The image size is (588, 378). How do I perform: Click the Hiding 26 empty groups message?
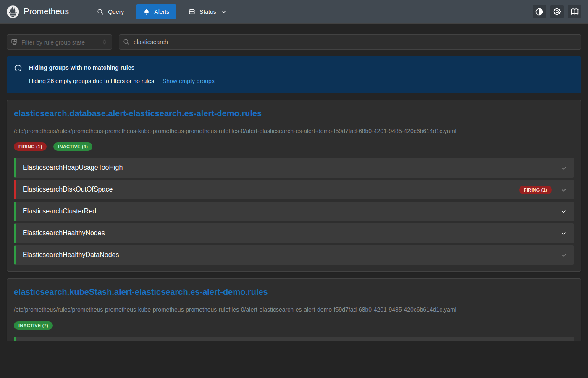coord(92,81)
